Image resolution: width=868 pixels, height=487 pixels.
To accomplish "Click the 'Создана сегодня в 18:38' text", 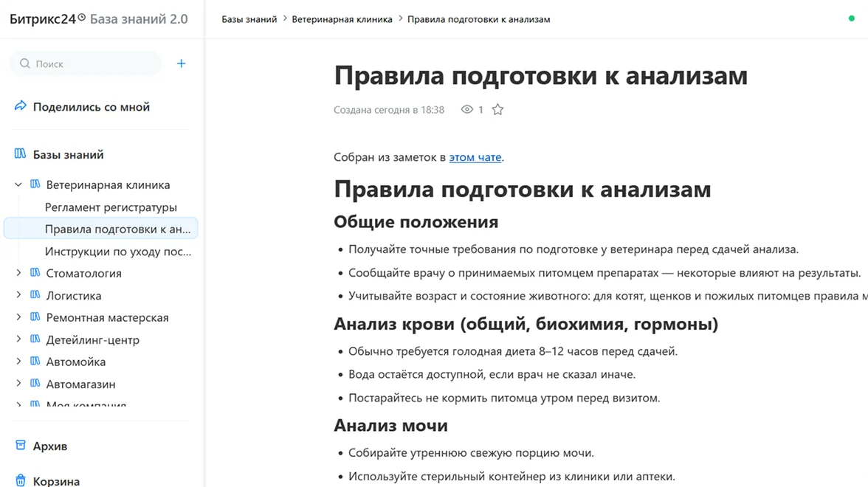I will [388, 109].
